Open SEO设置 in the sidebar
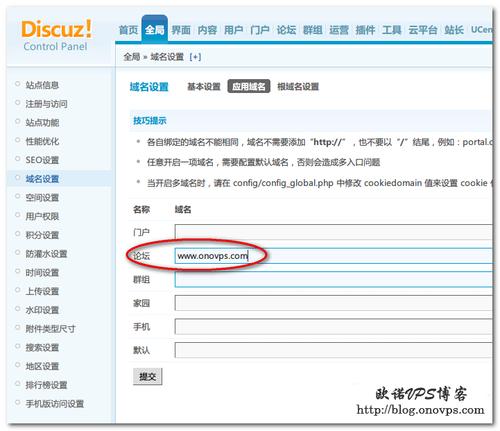This screenshot has width=500, height=431. click(42, 160)
